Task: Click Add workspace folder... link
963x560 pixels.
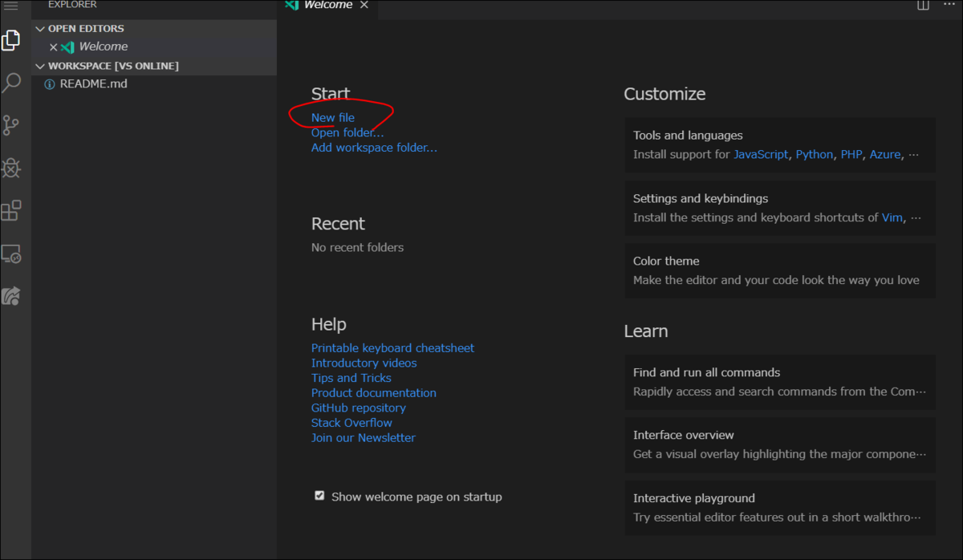Action: [x=374, y=148]
